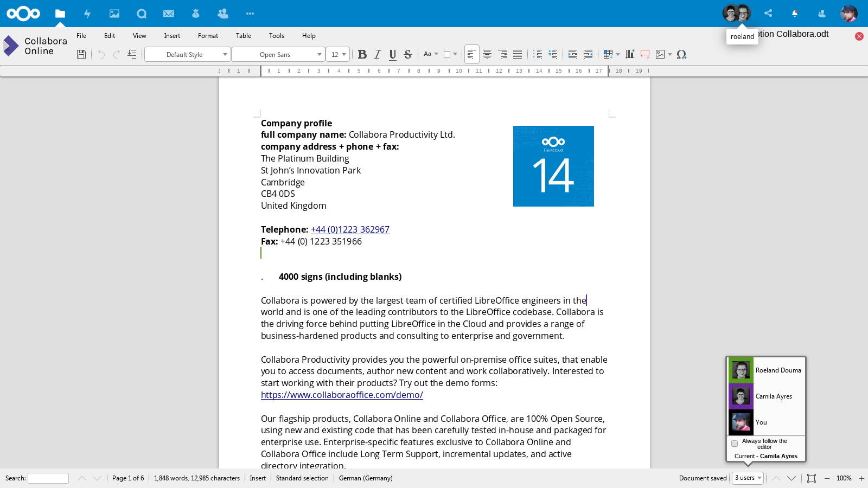Open the highlight color dropdown arrow
This screenshot has height=488, width=868.
(x=455, y=54)
